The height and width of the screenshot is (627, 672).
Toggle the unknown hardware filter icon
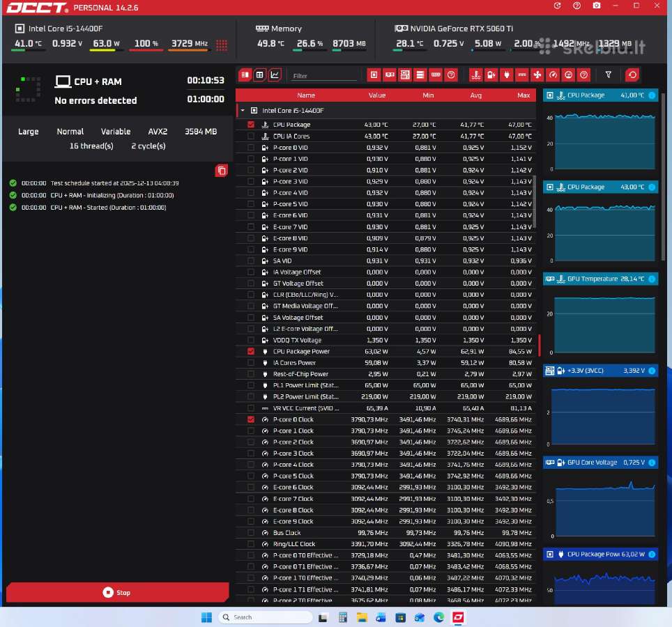451,75
